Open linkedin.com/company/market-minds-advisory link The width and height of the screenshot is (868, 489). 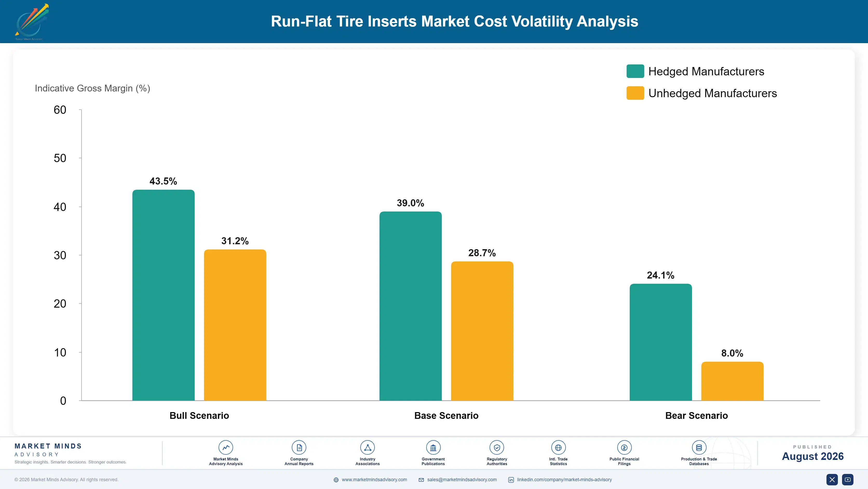(564, 480)
